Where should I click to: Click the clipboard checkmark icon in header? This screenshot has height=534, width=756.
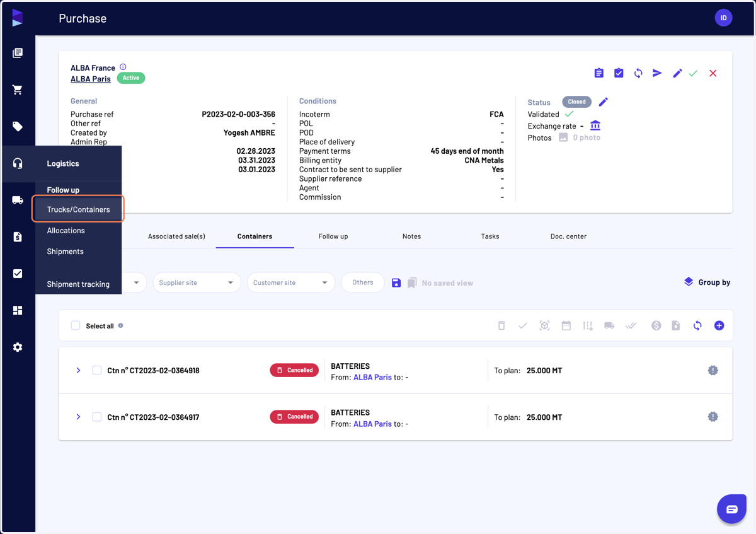point(619,73)
